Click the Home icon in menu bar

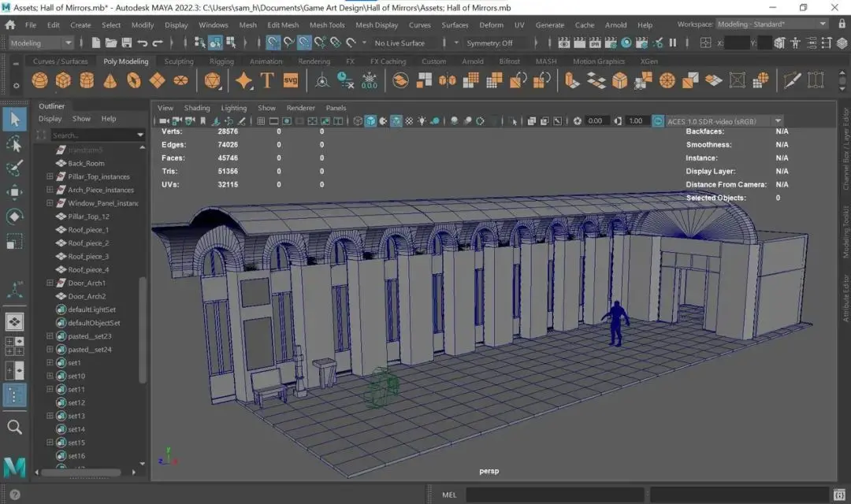pos(9,25)
